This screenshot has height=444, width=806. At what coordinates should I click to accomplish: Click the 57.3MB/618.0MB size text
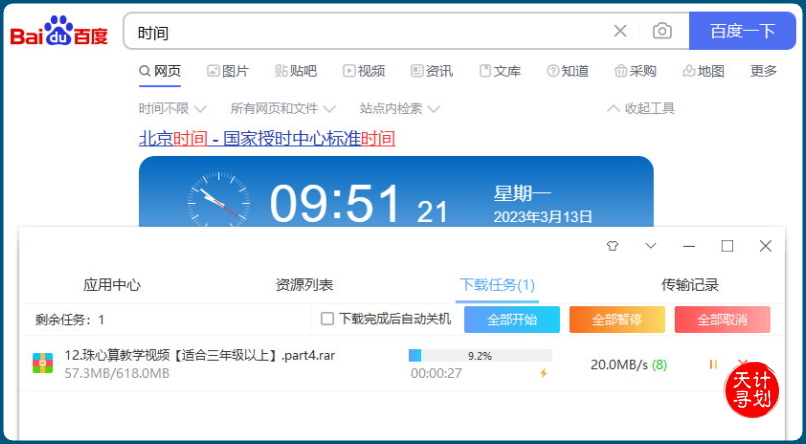(x=117, y=374)
